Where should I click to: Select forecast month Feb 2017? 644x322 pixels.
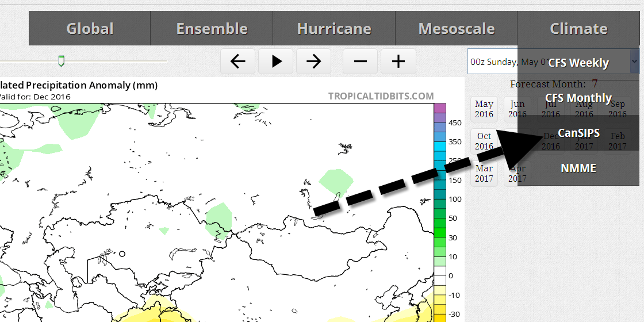point(618,141)
